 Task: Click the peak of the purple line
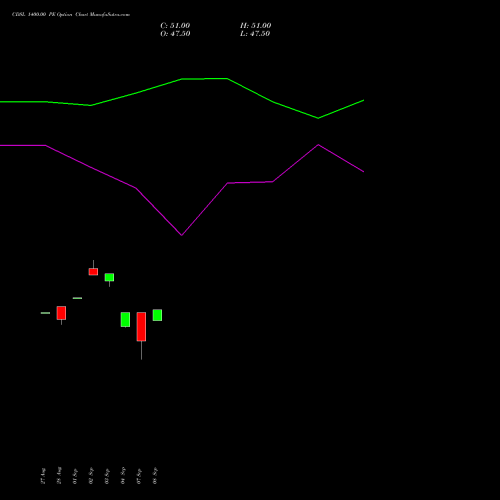click(318, 145)
